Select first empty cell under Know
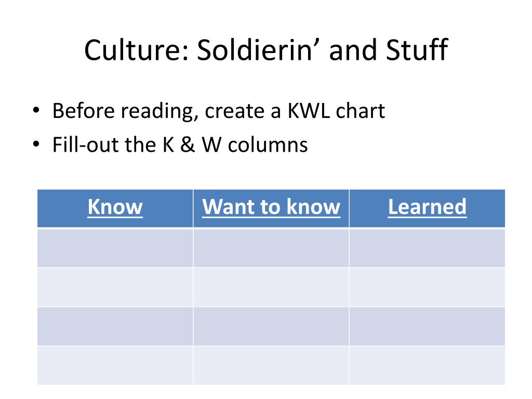The image size is (532, 399). coord(115,248)
